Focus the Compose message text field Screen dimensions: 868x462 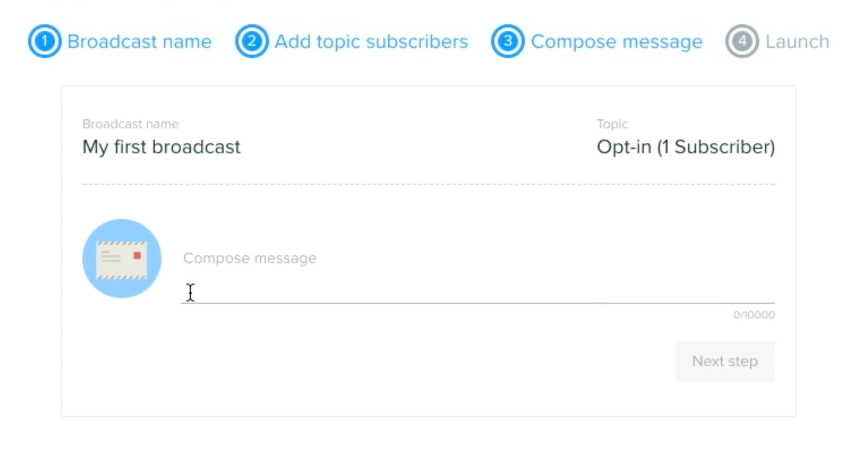pos(478,276)
